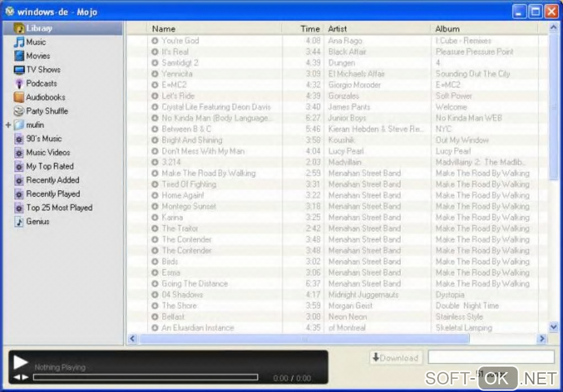Screen dimensions: 563x392
Task: Select "Don't Mess With My Man" track
Action: coord(203,152)
